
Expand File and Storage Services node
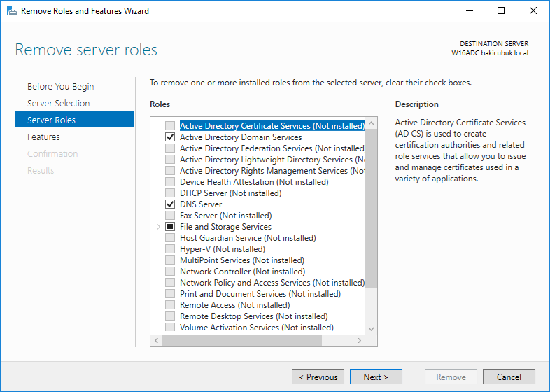coord(158,227)
